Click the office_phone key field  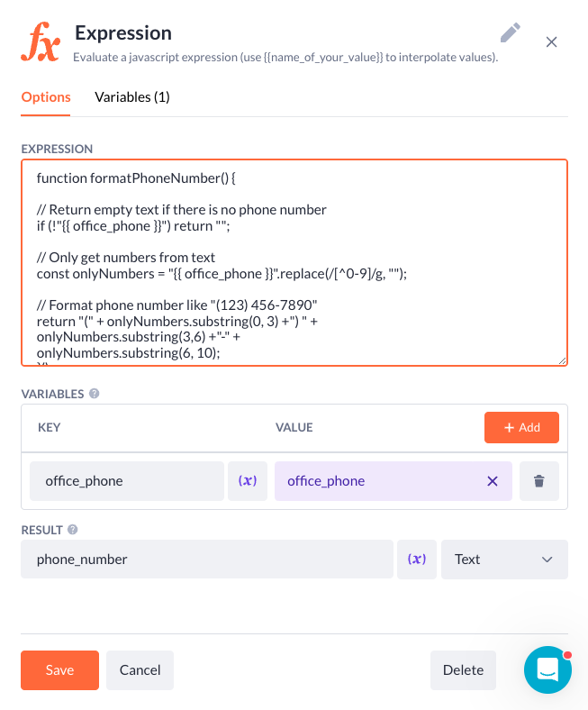tap(127, 481)
